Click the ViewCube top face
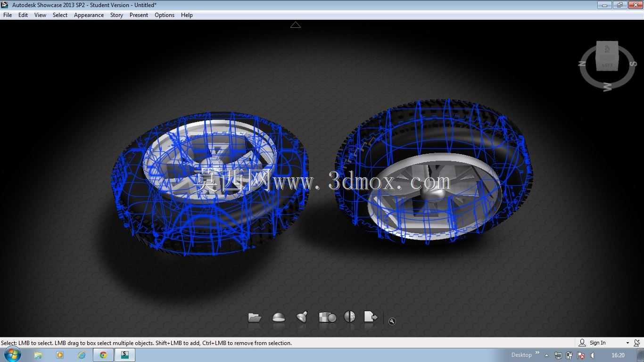Viewport: 644px width, 362px height. click(607, 49)
